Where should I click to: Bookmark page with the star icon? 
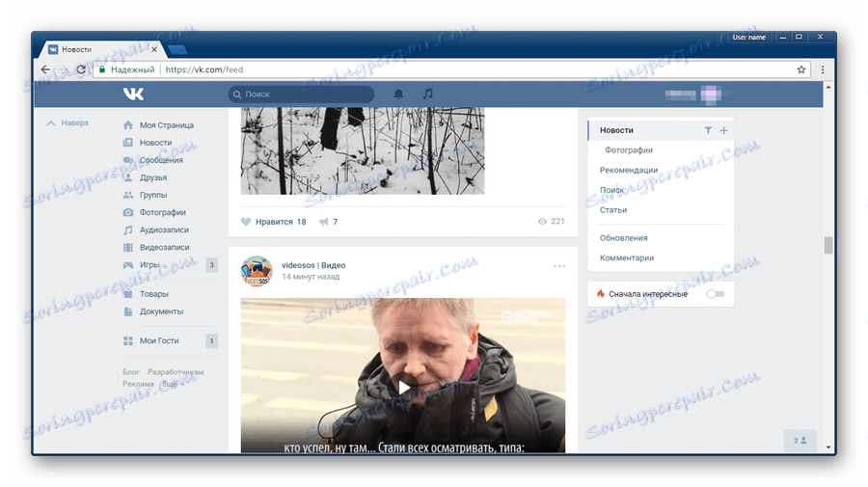(801, 69)
